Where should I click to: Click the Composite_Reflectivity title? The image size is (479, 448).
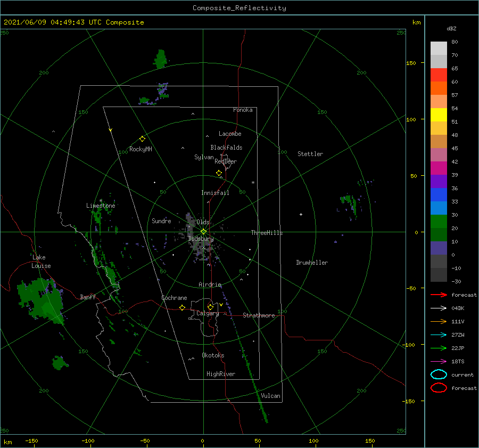pyautogui.click(x=239, y=8)
